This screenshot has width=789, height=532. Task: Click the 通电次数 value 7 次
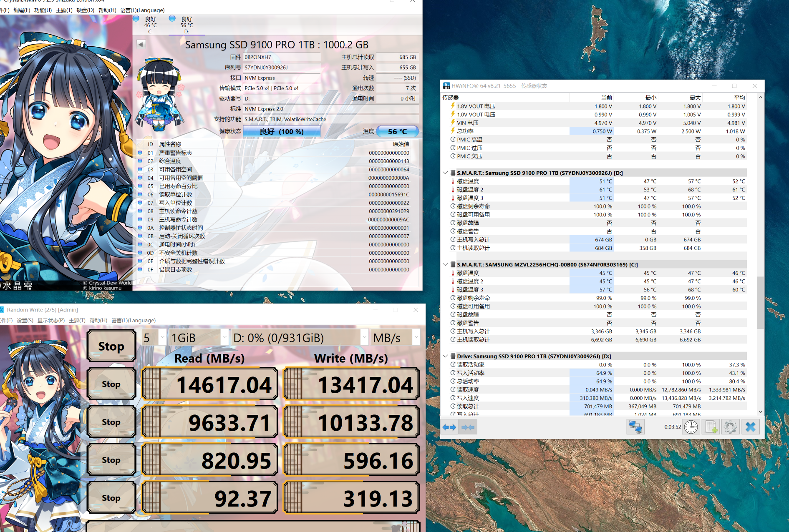click(x=397, y=88)
